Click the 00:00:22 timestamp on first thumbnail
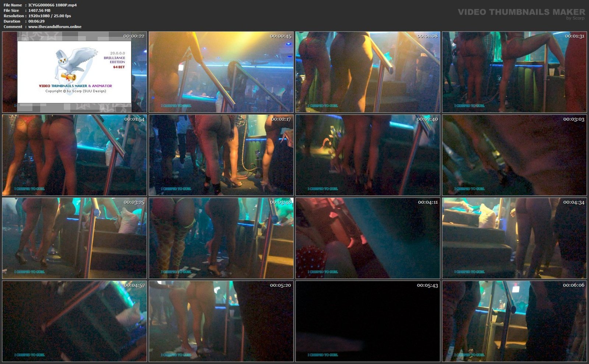This screenshot has width=589, height=364. pyautogui.click(x=134, y=36)
